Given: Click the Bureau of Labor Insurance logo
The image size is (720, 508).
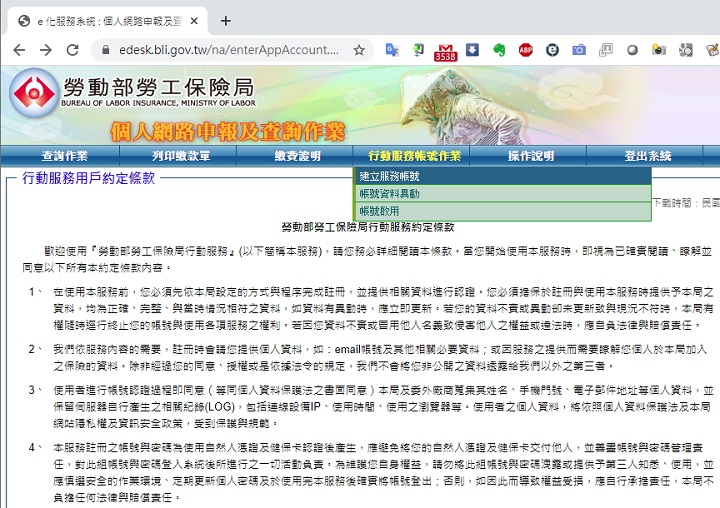Looking at the screenshot, I should 34,92.
